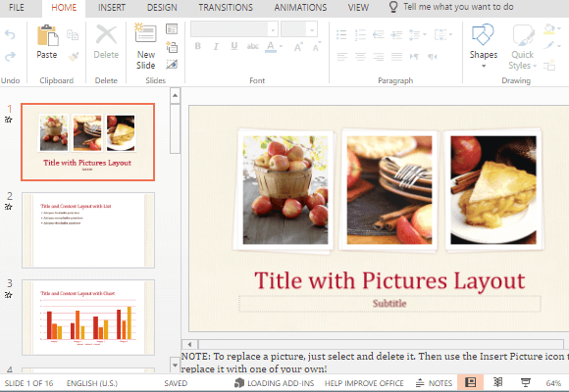Screen dimensions: 569x392
Task: Click the Hide Slide icon
Action: pos(172,64)
